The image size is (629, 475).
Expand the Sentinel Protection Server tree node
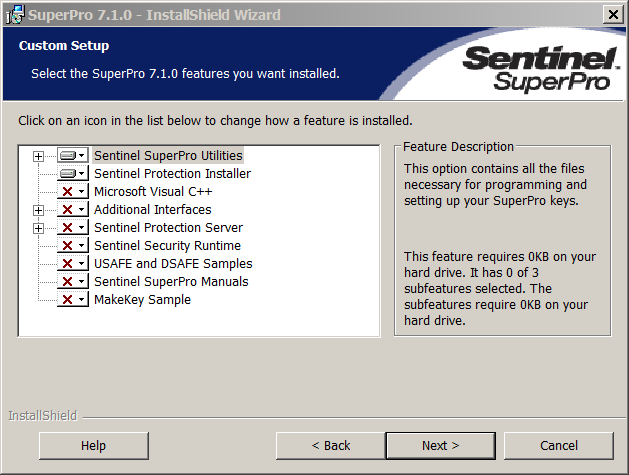39,228
